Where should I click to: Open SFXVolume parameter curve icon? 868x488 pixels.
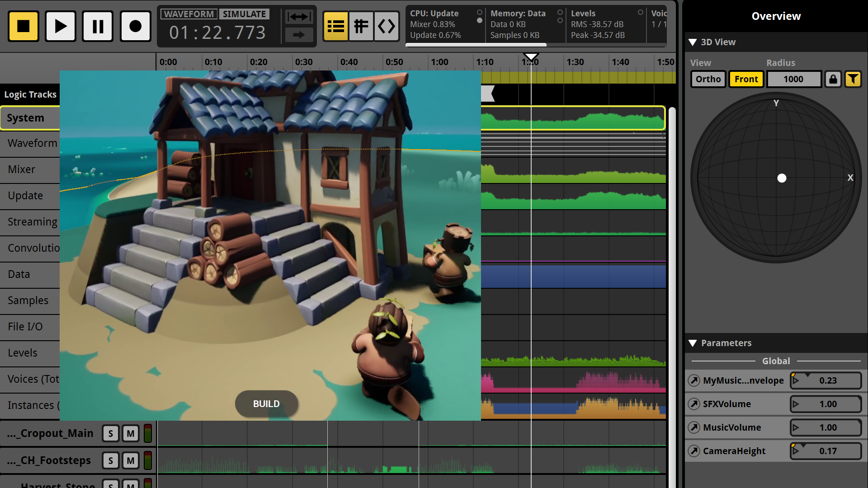(x=694, y=404)
